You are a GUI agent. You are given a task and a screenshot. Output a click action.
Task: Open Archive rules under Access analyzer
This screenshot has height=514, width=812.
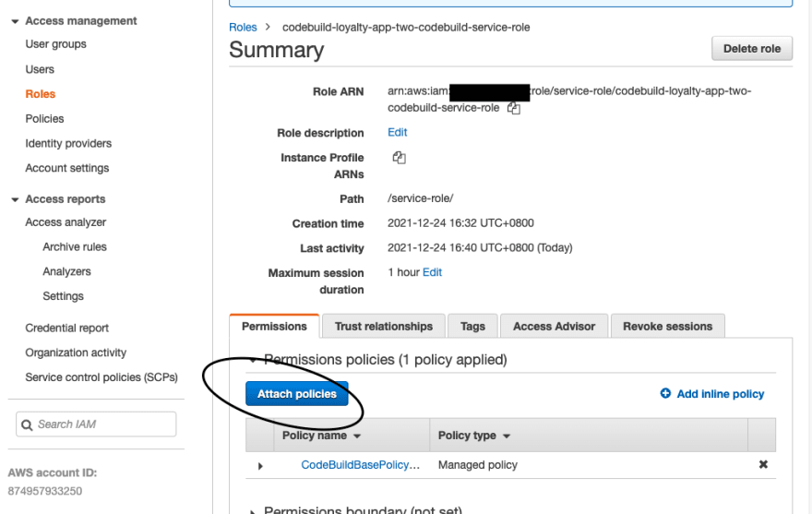click(75, 246)
